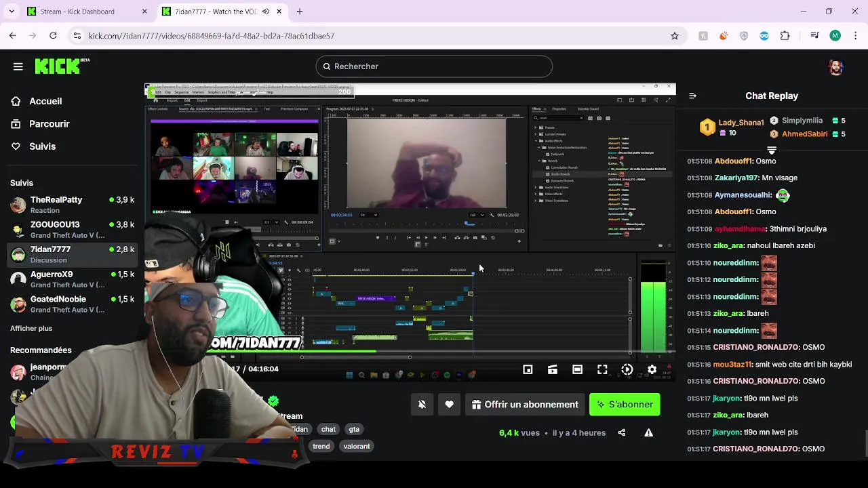
Task: Toggle notification bell for this channel
Action: pos(422,405)
